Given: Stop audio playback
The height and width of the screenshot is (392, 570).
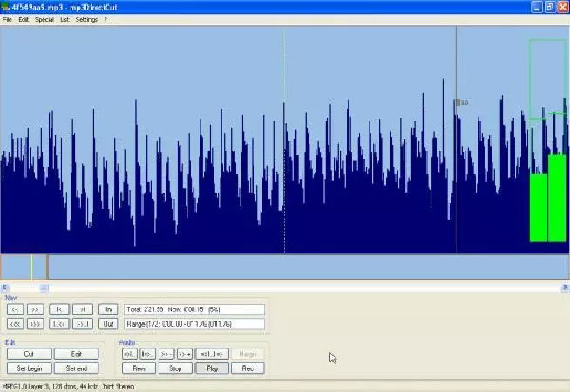Looking at the screenshot, I should click(175, 368).
